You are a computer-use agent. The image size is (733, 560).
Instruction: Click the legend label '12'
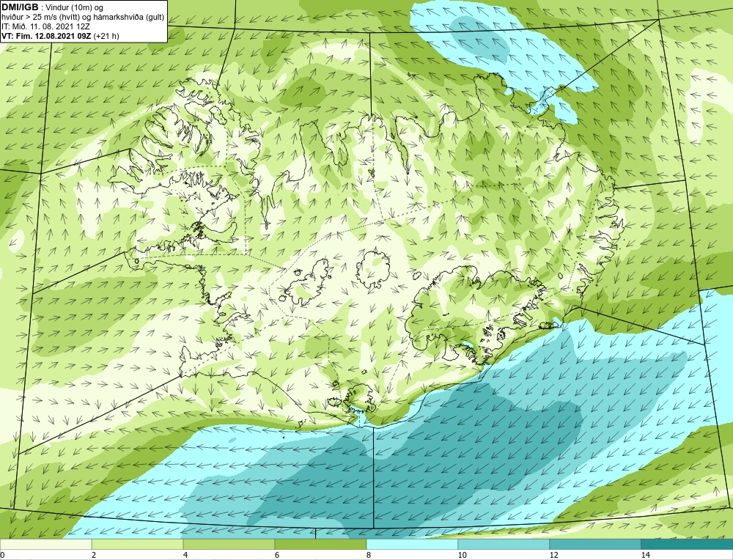point(554,555)
